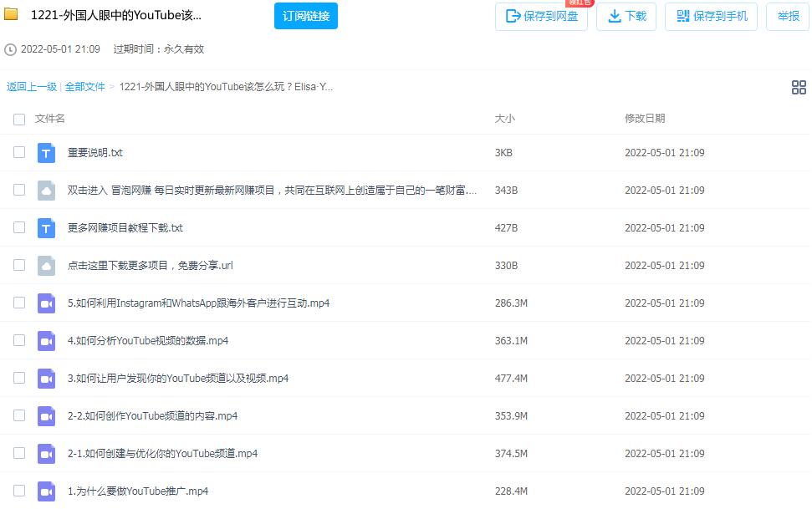Go back using 返回上一级 link
The height and width of the screenshot is (509, 812).
(32, 87)
